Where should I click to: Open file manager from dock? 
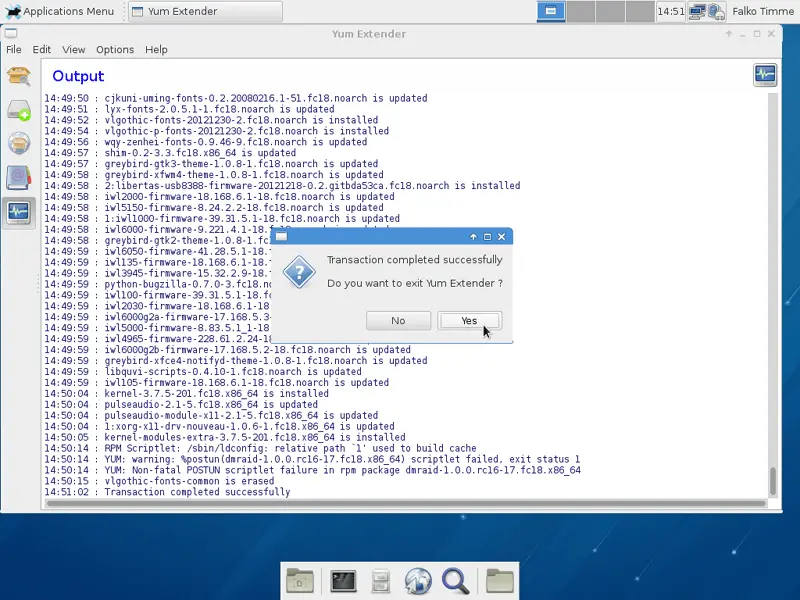tap(380, 581)
